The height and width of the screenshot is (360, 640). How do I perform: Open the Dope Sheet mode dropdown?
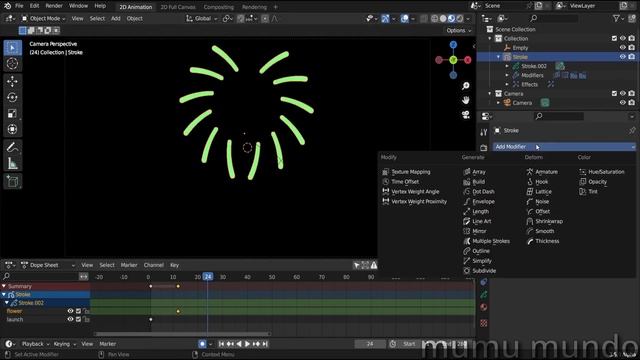pyautogui.click(x=48, y=265)
